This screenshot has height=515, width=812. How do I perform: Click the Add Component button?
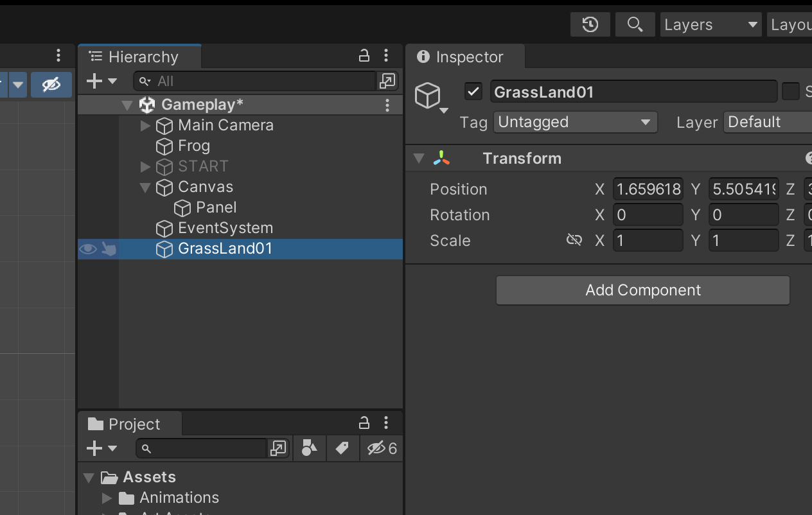tap(642, 290)
